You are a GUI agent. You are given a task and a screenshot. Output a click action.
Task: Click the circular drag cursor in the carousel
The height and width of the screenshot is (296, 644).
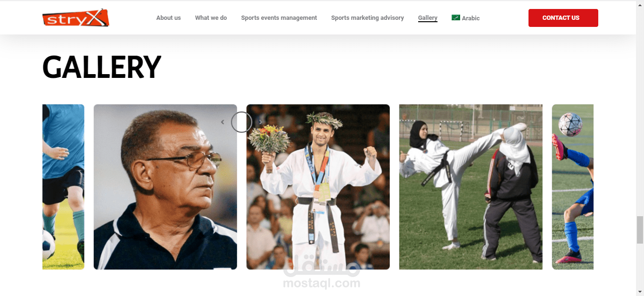click(241, 122)
